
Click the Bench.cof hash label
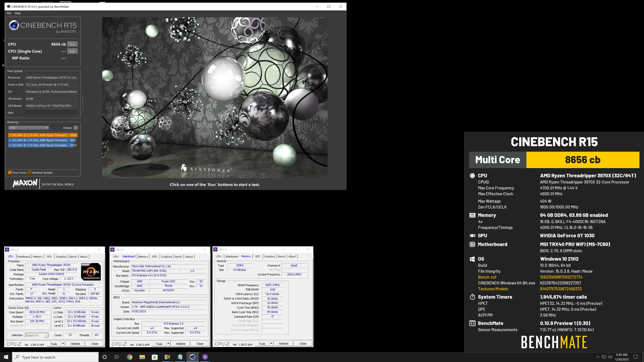pyautogui.click(x=487, y=277)
